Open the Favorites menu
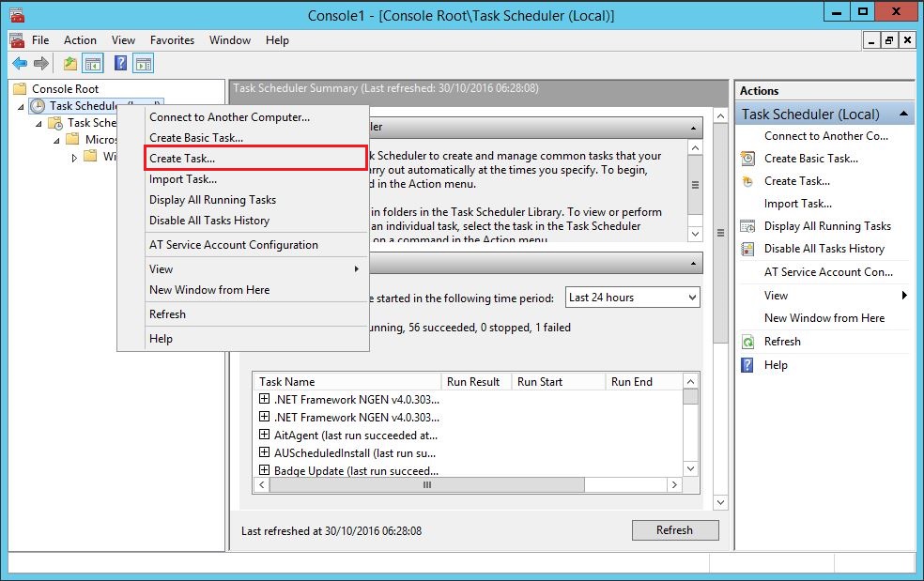 tap(172, 40)
